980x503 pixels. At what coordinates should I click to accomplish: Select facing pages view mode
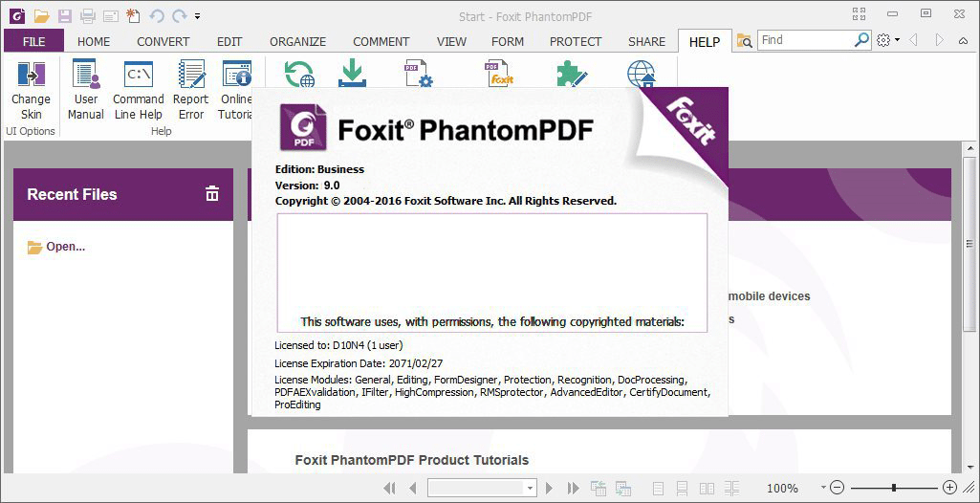coord(707,488)
